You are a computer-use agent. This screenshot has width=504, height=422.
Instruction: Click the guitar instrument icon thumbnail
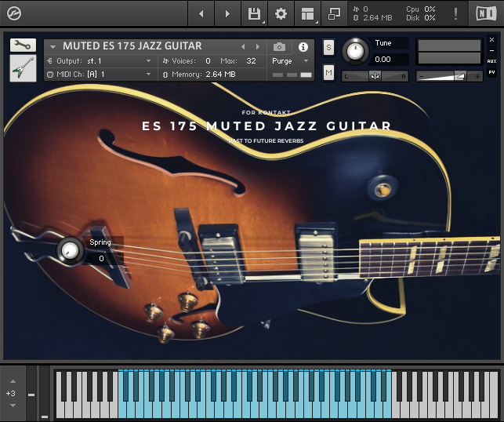pyautogui.click(x=23, y=68)
